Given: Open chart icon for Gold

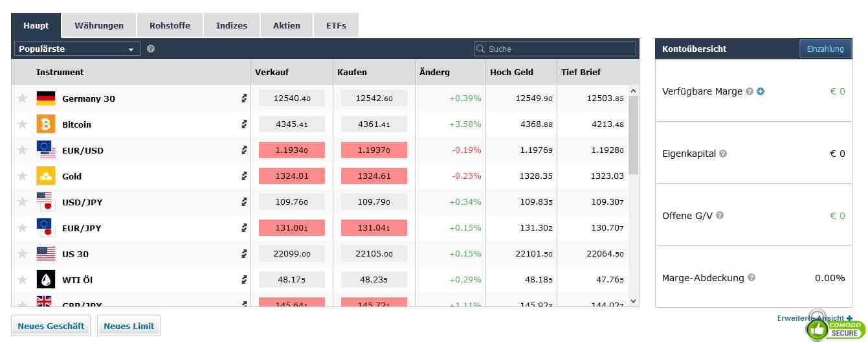Looking at the screenshot, I should point(244,176).
